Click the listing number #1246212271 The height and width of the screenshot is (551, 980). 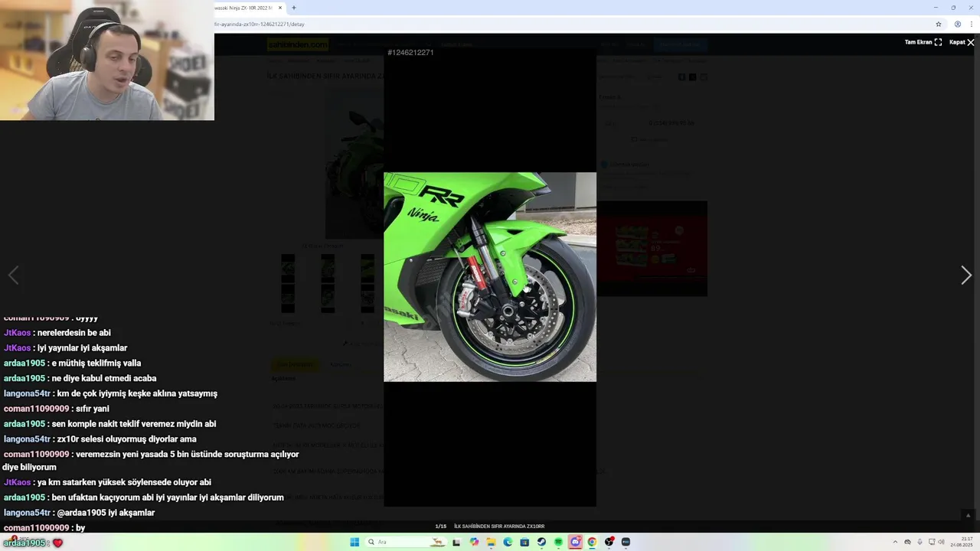tap(411, 53)
